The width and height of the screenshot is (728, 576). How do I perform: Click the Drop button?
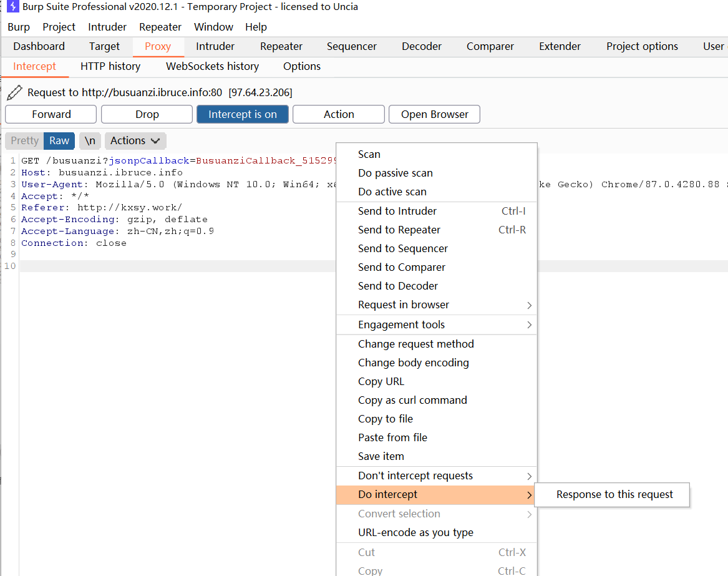[x=147, y=114]
